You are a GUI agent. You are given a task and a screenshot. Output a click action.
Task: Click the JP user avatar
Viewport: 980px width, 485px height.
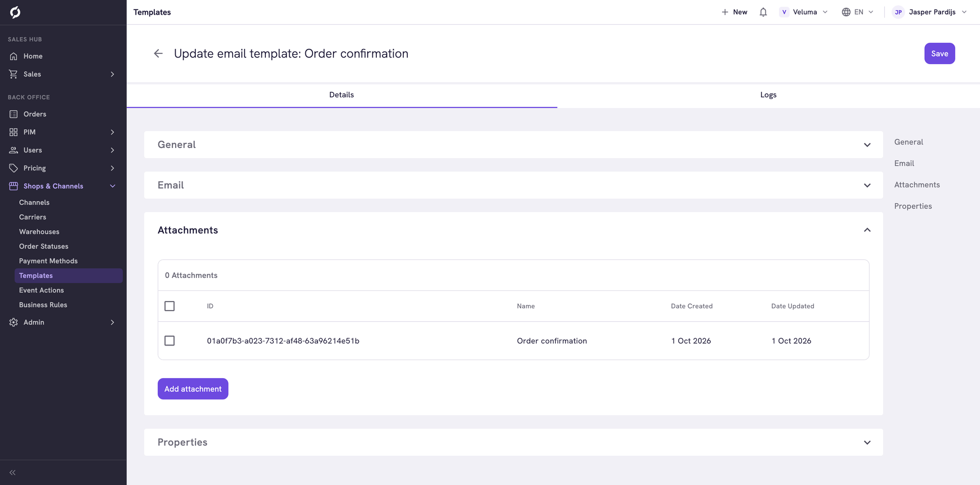click(x=898, y=12)
